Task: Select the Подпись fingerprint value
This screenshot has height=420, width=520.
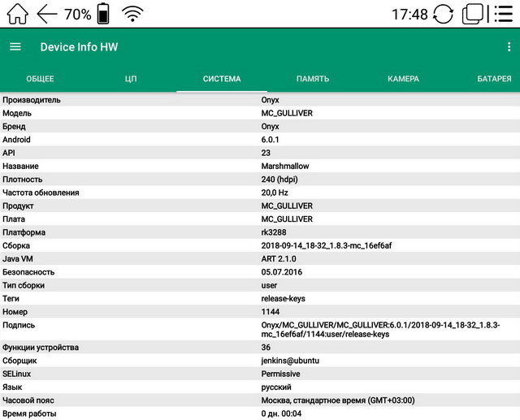Action: [380, 330]
